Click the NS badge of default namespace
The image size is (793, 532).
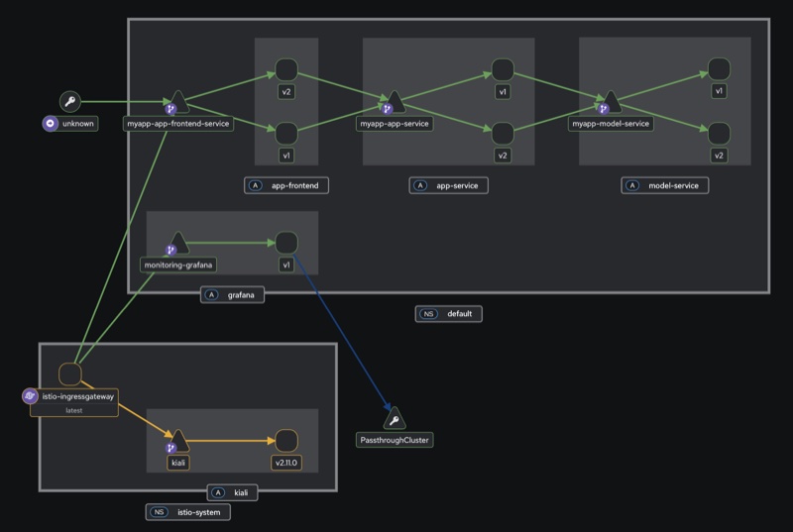(428, 314)
